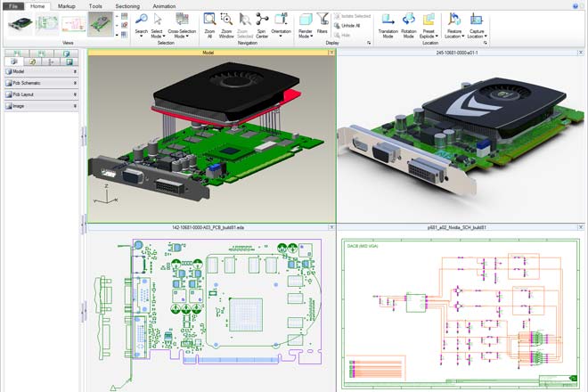Open the Cross-Selection Mode dropdown
The image size is (588, 392).
pyautogui.click(x=182, y=34)
